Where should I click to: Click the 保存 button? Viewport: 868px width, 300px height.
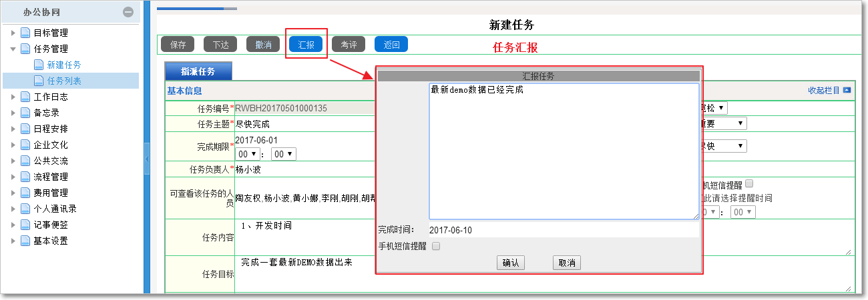(x=178, y=45)
